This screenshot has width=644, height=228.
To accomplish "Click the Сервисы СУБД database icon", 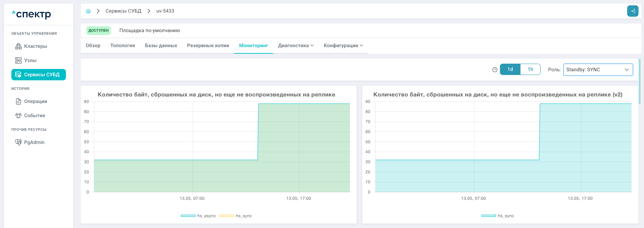I will pos(18,74).
